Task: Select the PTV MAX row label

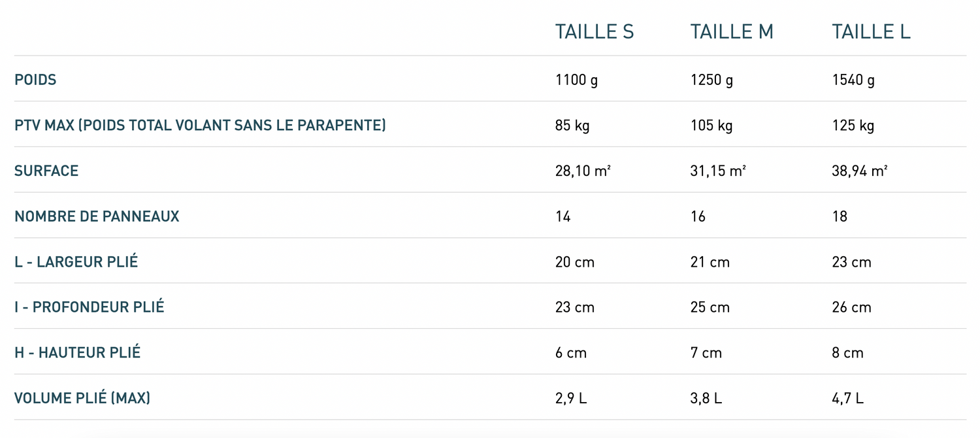Action: tap(200, 125)
